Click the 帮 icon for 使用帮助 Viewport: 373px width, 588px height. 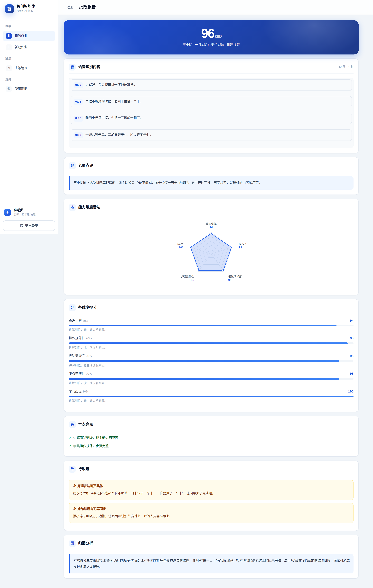[x=9, y=89]
